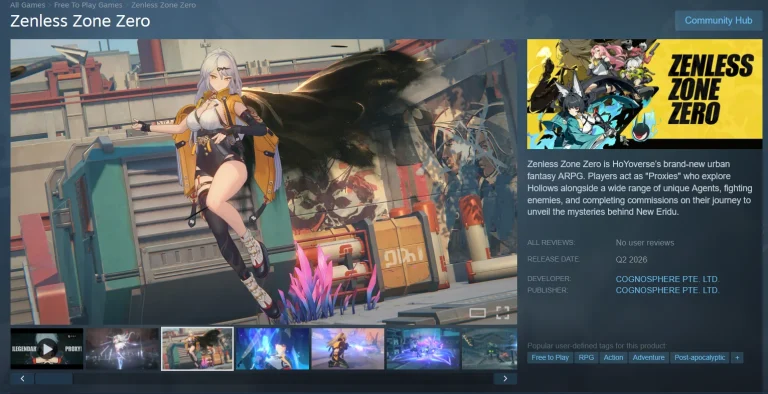The width and height of the screenshot is (768, 394).
Task: Go to All Games breadcrumb
Action: point(27,5)
